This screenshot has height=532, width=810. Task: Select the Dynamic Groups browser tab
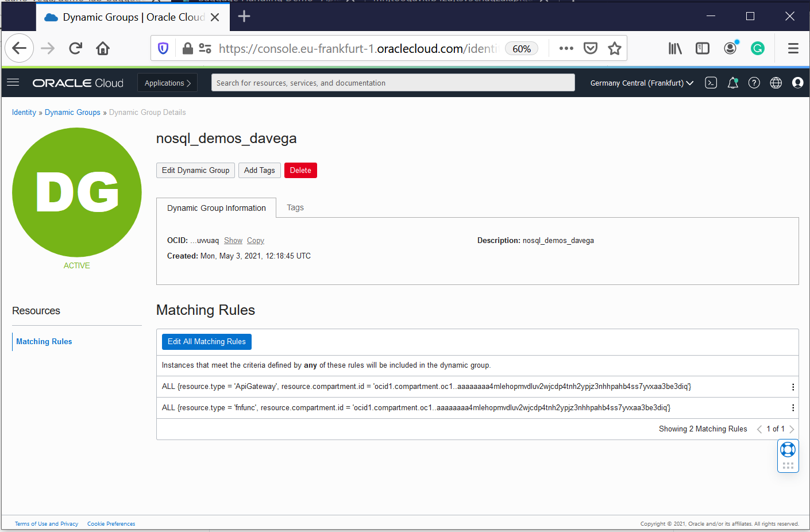pyautogui.click(x=133, y=17)
